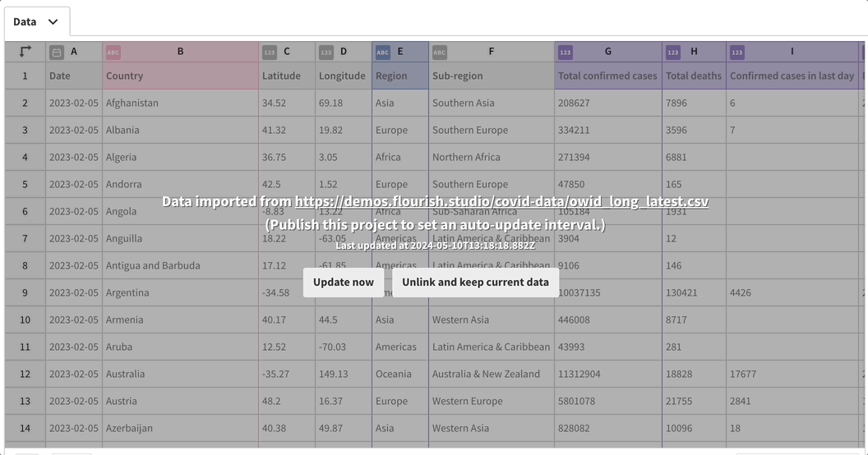Image resolution: width=868 pixels, height=455 pixels.
Task: Select row 12 via its row number
Action: point(25,374)
